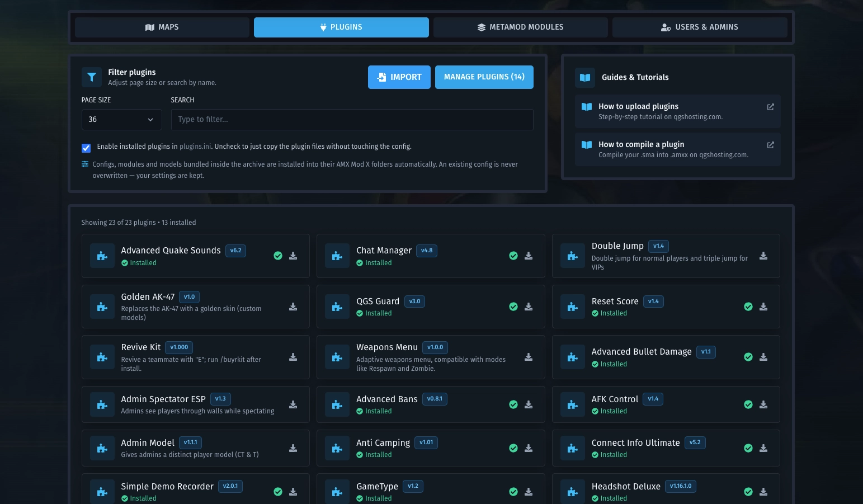Follow the plugins.ini link

195,147
